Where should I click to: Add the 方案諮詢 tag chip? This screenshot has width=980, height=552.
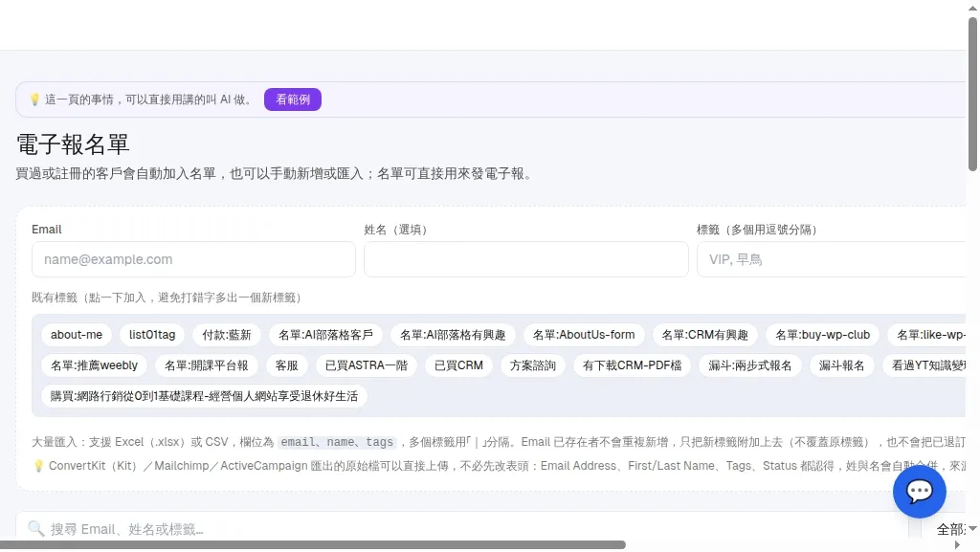tap(532, 365)
